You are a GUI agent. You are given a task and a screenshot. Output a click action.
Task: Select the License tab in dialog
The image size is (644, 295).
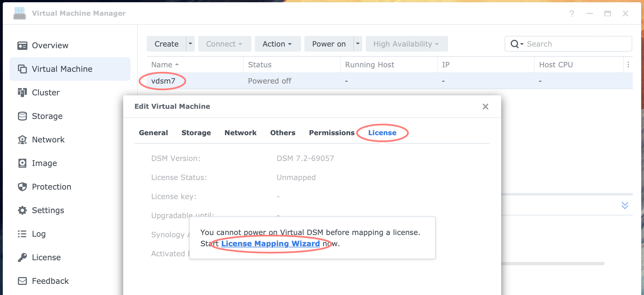(382, 133)
